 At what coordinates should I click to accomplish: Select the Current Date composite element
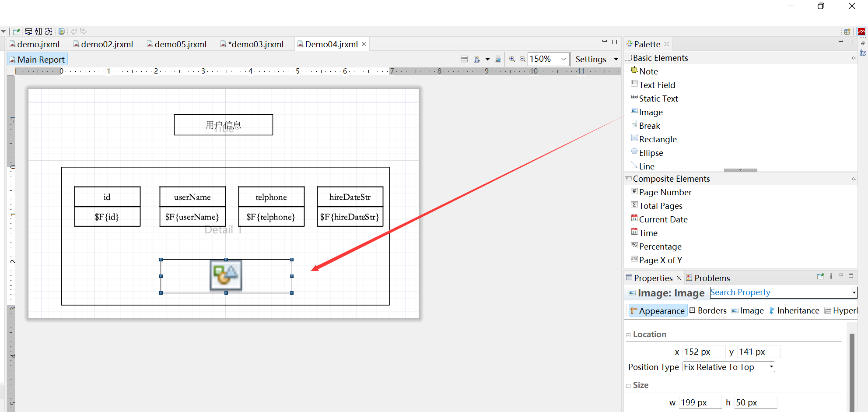click(x=663, y=219)
